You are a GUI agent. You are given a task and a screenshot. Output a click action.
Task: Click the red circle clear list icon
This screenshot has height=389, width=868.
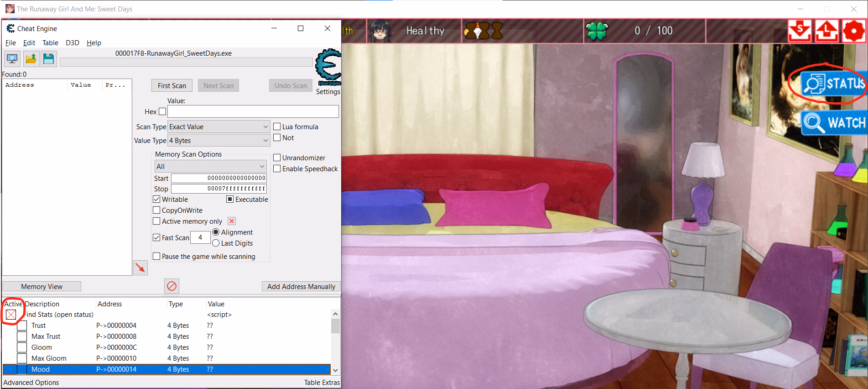tap(172, 286)
